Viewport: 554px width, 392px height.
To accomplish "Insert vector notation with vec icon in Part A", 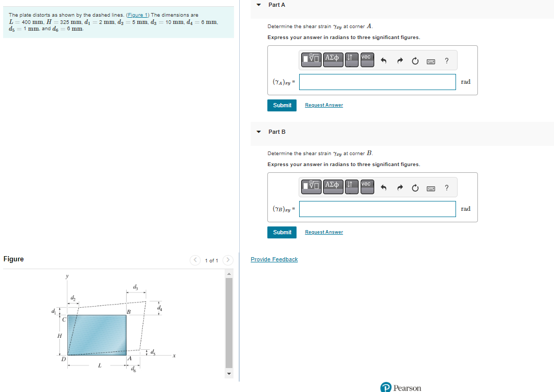I will 367,59.
